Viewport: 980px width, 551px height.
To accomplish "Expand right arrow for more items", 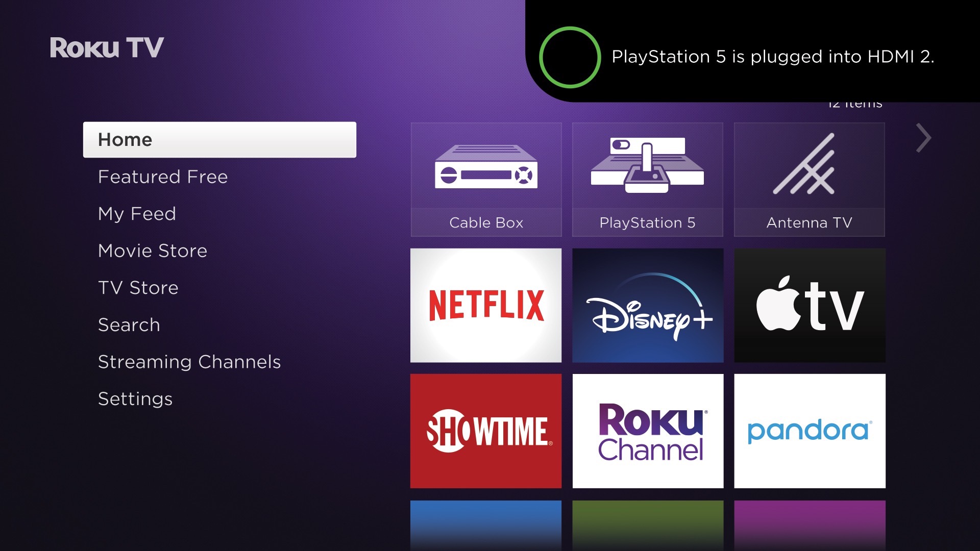I will pos(923,139).
